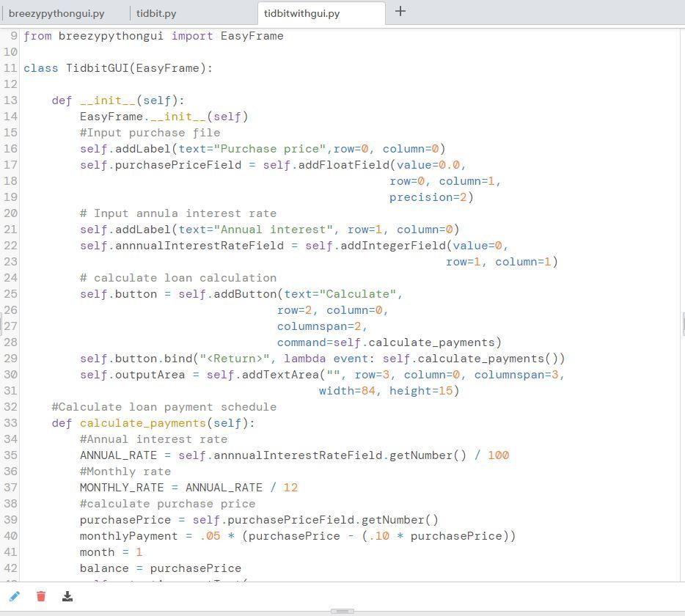Click 'columnspan=2,' on line 27
Image resolution: width=685 pixels, height=616 pixels.
tap(323, 326)
